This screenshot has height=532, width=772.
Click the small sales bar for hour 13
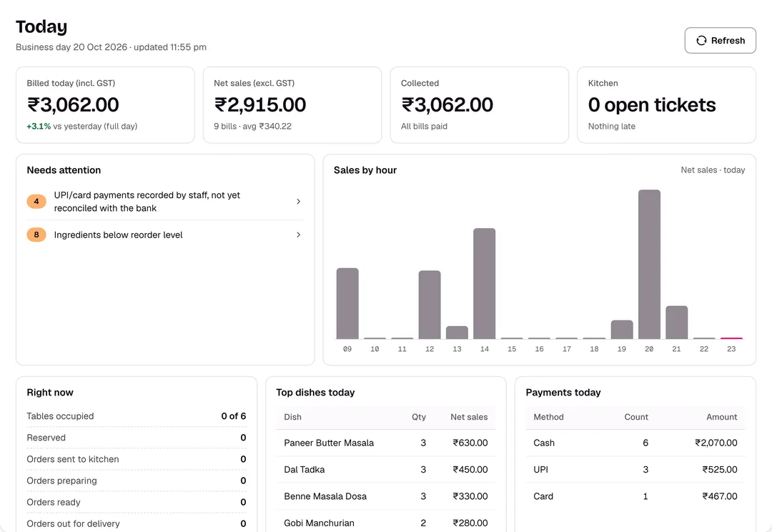[x=457, y=332]
